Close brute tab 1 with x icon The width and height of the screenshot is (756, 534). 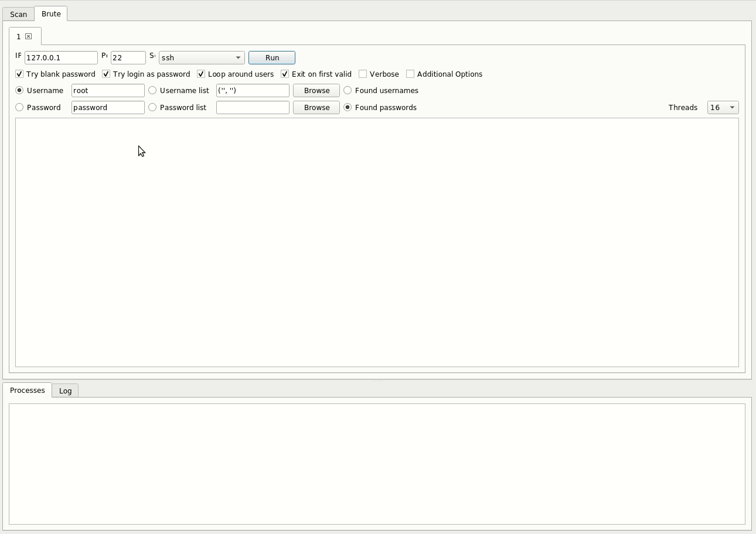pyautogui.click(x=28, y=36)
